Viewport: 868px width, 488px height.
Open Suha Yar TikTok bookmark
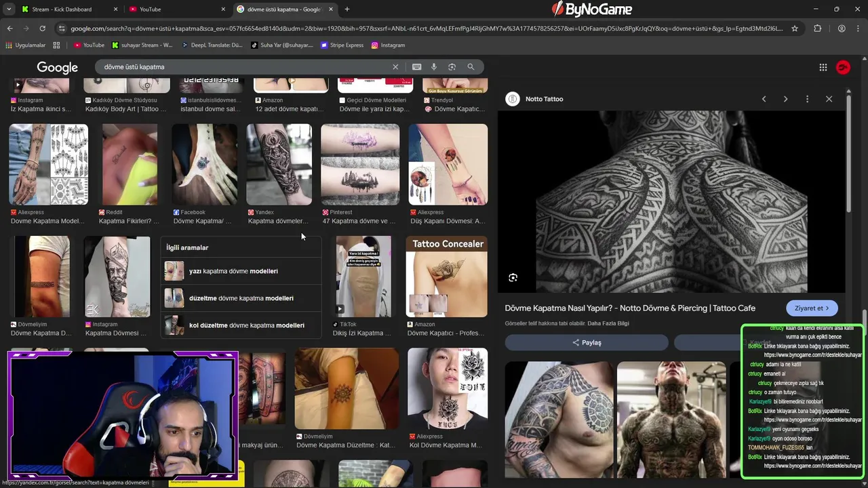[x=282, y=45]
